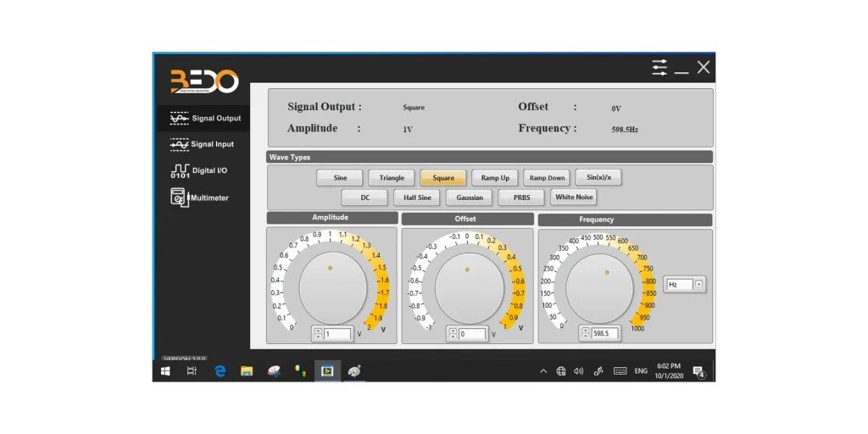Click the Frequency knob dial
The height and width of the screenshot is (434, 868).
pyautogui.click(x=599, y=289)
